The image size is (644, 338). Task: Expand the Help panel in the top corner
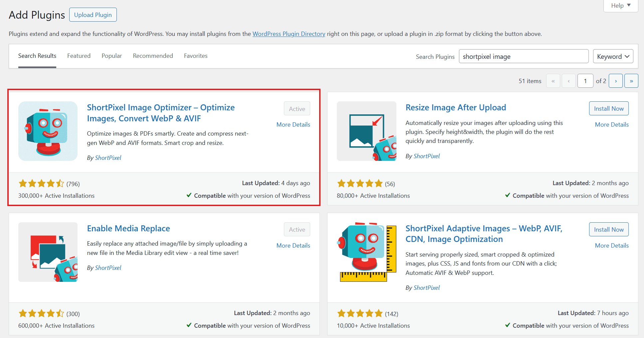point(620,6)
